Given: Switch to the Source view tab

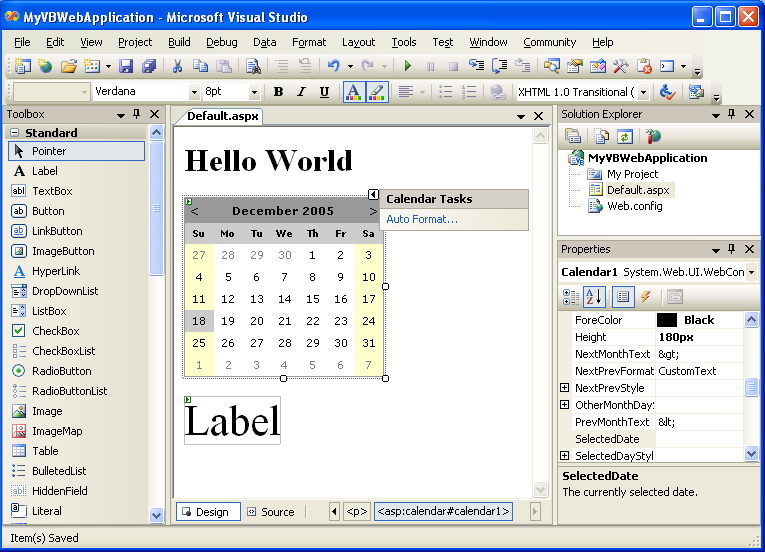Looking at the screenshot, I should click(x=270, y=512).
